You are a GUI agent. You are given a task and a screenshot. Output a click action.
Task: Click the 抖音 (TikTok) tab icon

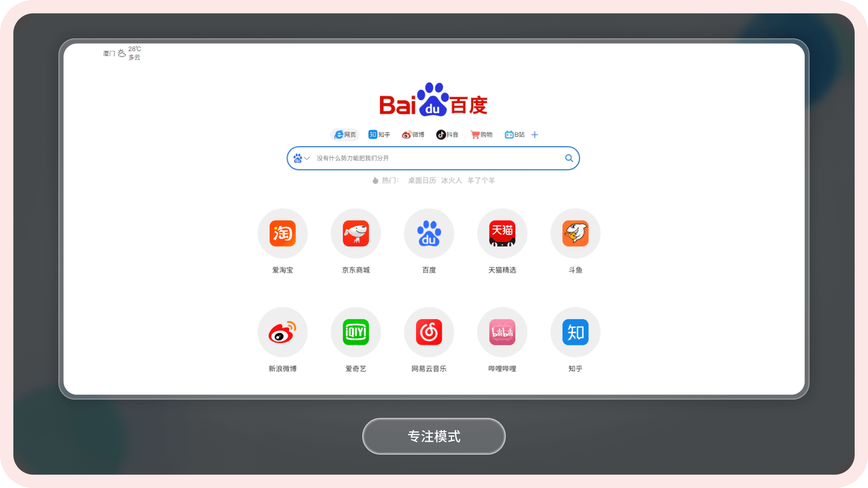(447, 134)
